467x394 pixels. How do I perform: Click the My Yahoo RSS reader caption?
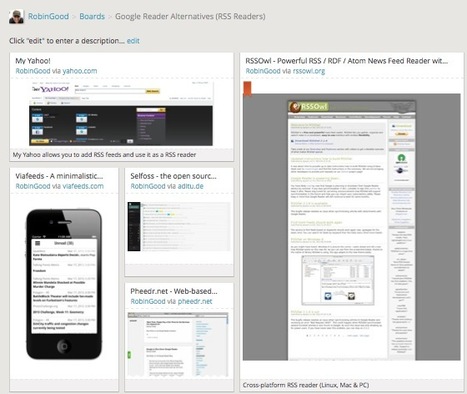pyautogui.click(x=104, y=155)
